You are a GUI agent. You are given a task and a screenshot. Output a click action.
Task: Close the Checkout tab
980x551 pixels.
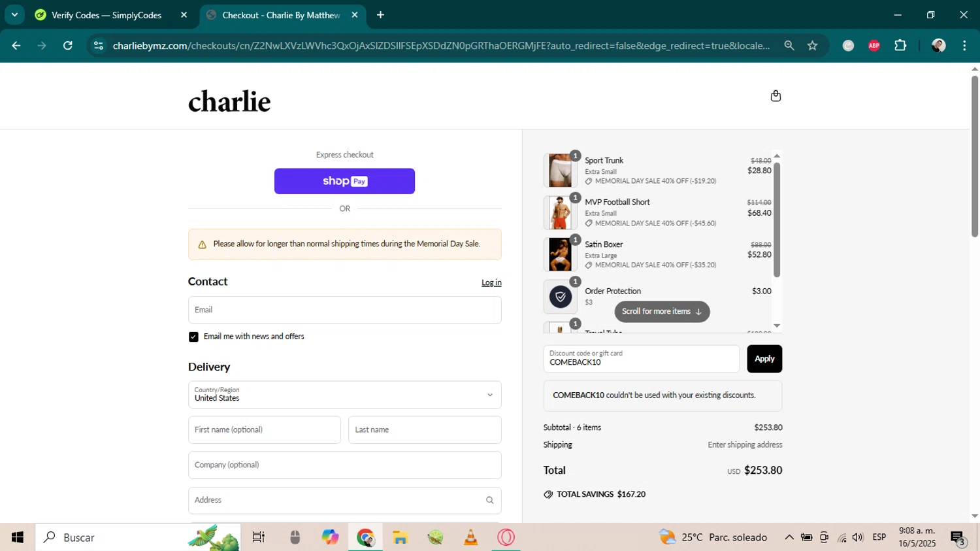coord(355,15)
